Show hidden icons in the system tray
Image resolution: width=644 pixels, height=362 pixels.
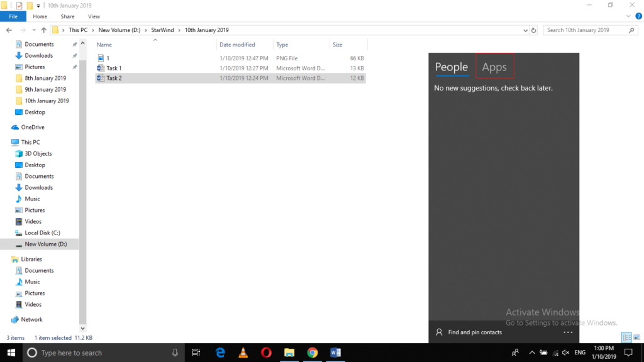[531, 353]
